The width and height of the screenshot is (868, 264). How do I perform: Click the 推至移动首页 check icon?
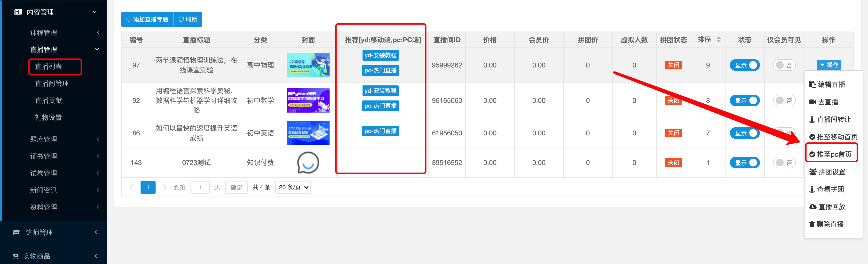click(812, 137)
